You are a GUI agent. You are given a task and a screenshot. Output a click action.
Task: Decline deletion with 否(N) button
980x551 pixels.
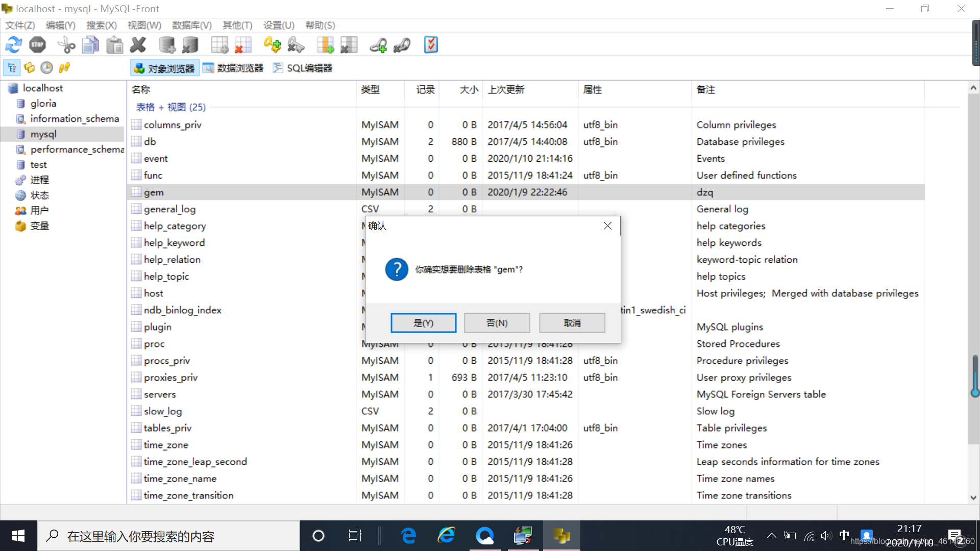(x=497, y=323)
